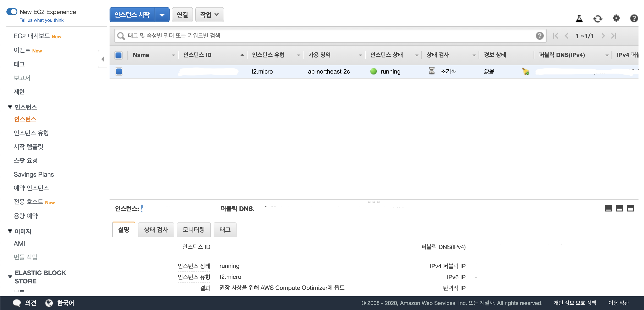644x310 pixels.
Task: Click the refresh instances icon
Action: coord(597,19)
